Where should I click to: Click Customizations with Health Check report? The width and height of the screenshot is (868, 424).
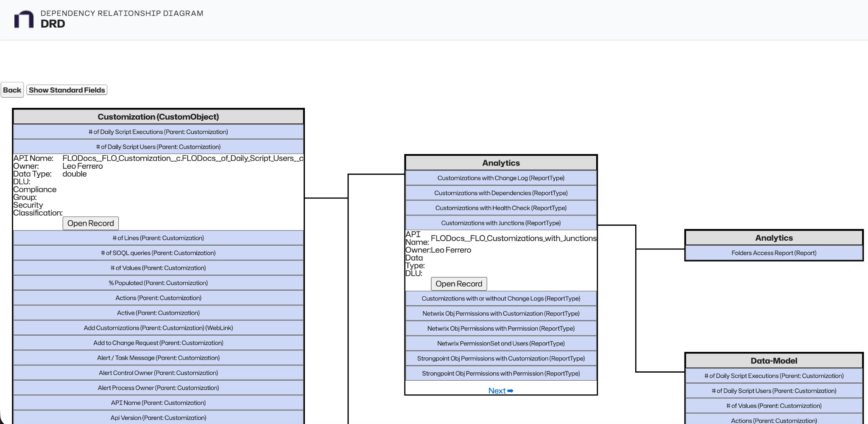pyautogui.click(x=500, y=208)
